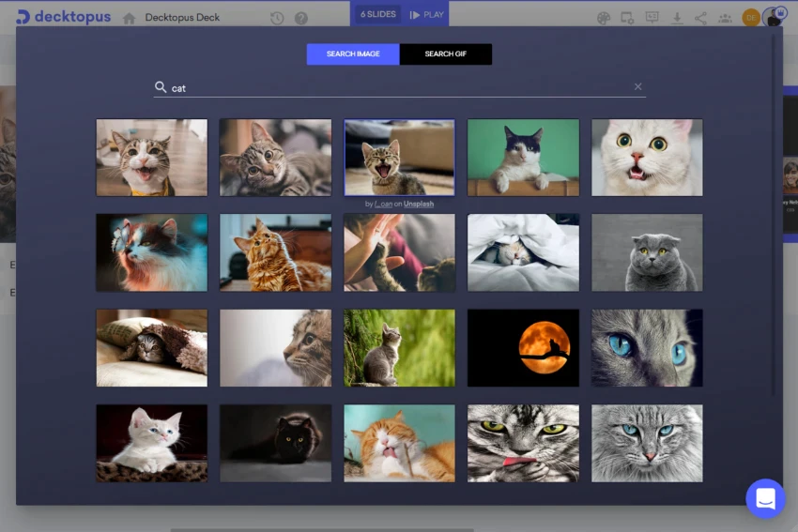Viewport: 798px width, 532px height.
Task: Clear the cat search with X icon
Action: click(x=637, y=86)
